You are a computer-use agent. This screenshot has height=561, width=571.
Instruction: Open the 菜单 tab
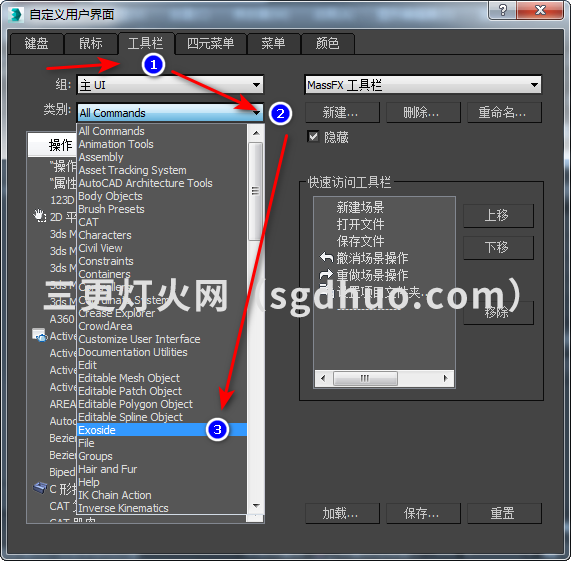[273, 44]
